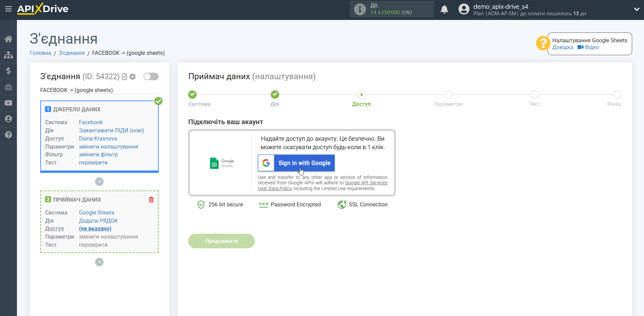Go to the Дія step
This screenshot has height=316, width=644.
pyautogui.click(x=275, y=94)
